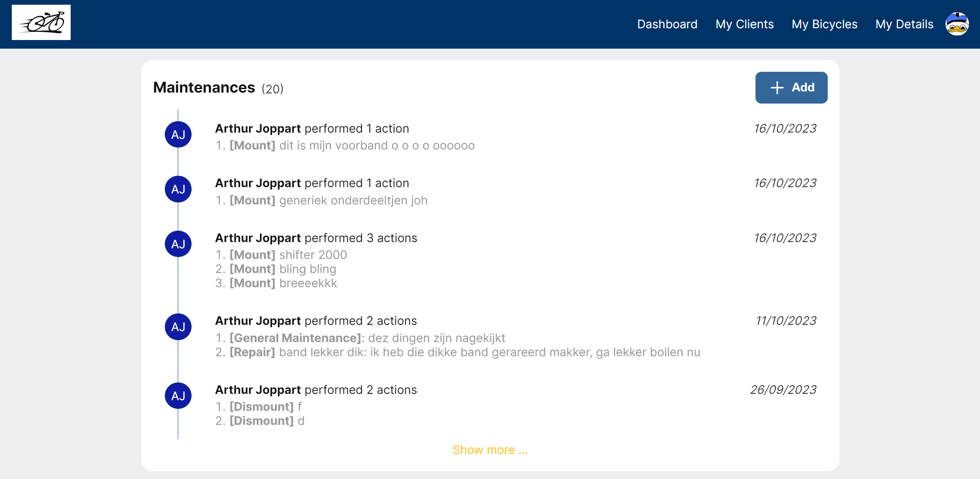The image size is (980, 479).
Task: Click the 'shifter 2000' mount action
Action: coord(281,255)
